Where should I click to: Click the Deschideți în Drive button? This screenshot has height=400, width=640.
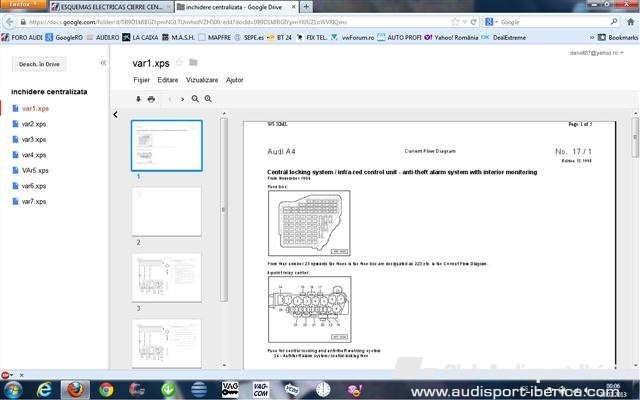[x=39, y=64]
